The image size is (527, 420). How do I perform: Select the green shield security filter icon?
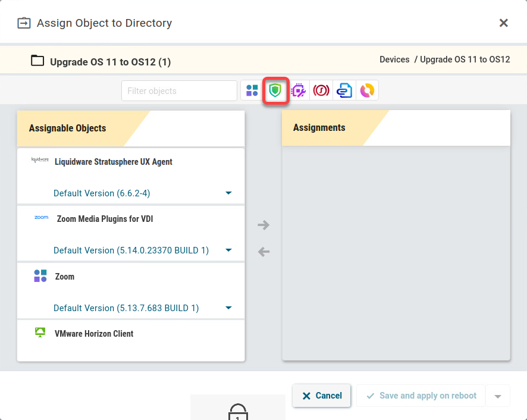275,91
